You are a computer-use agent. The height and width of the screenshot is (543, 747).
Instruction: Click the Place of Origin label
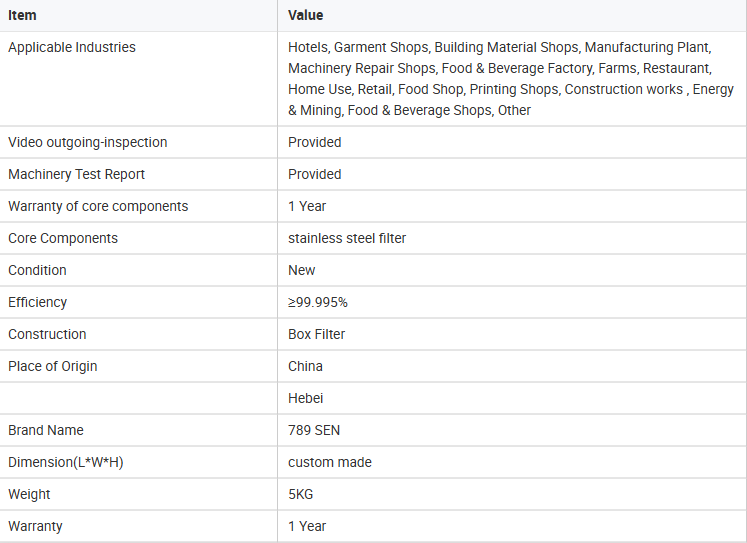[x=52, y=366]
